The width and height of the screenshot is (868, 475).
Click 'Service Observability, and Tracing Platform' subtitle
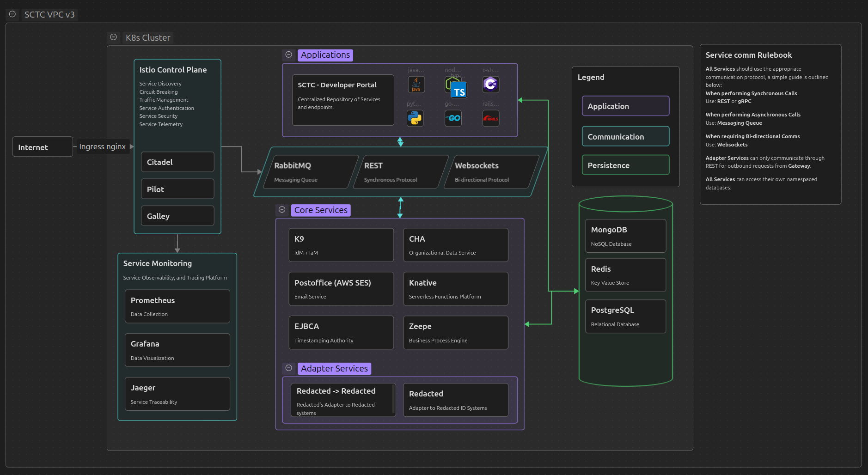[x=175, y=278]
